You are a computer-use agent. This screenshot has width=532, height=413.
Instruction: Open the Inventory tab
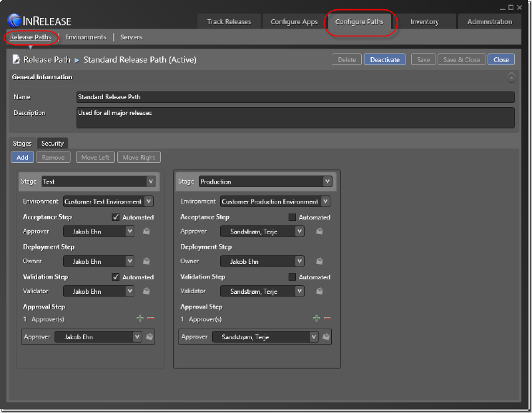click(x=424, y=21)
